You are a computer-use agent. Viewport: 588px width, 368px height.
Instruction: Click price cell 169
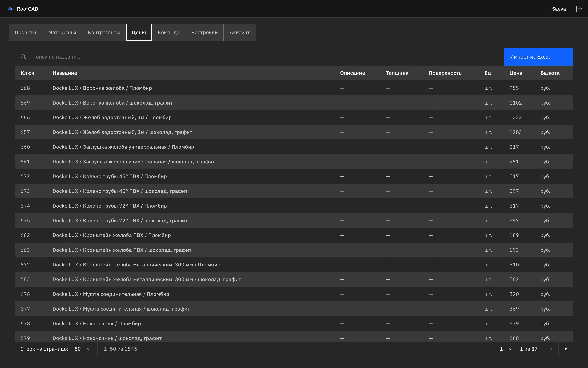coord(514,235)
